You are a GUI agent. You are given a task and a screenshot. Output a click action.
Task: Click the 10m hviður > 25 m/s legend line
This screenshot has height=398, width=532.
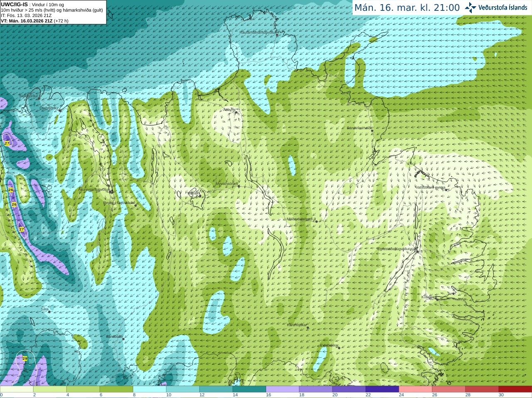pyautogui.click(x=52, y=10)
